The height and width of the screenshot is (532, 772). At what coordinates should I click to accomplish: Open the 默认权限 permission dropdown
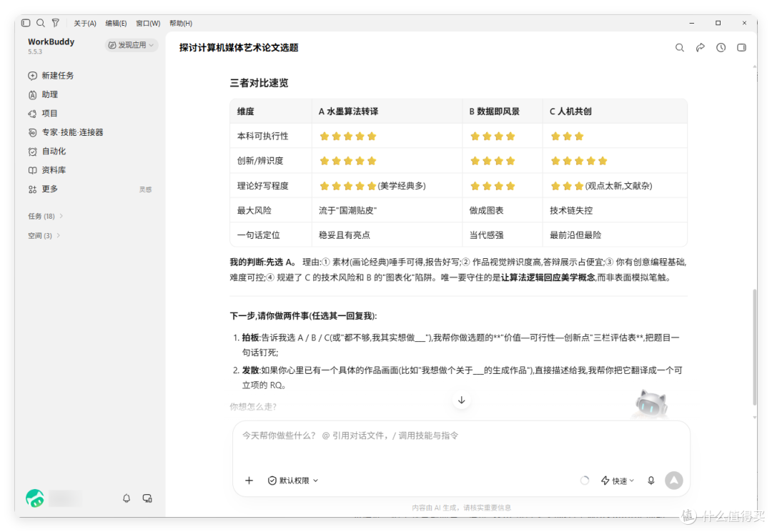point(293,481)
